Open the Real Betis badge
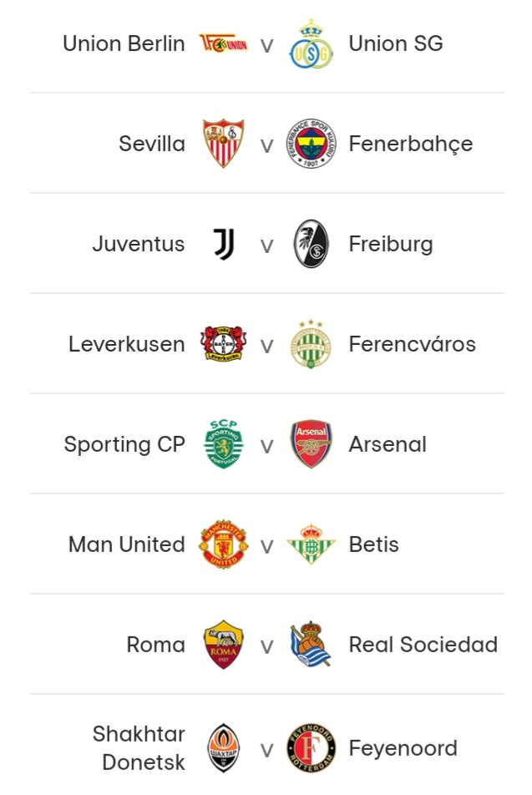Screen dimensions: 532x795 [x=311, y=544]
